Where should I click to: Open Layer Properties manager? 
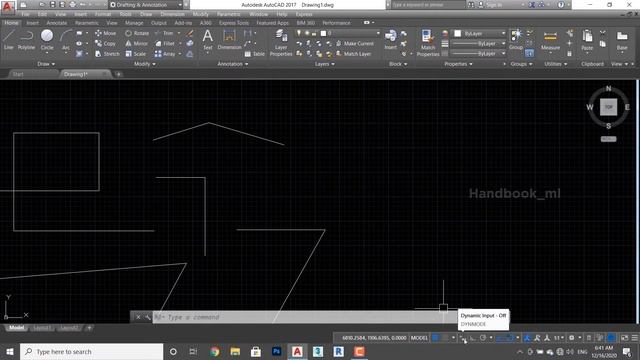[281, 43]
